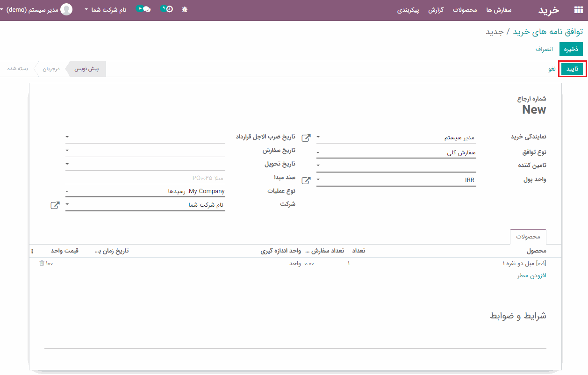The width and height of the screenshot is (588, 375).
Task: Open the تاریخ ضرب الاجل قرارداد date picker
Action: (67, 137)
